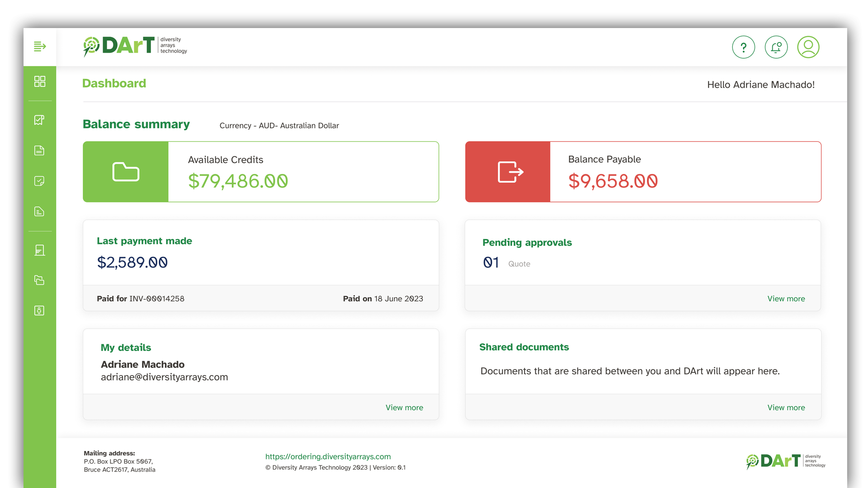Click the DArT logo in the header
868x488 pixels.
click(135, 46)
